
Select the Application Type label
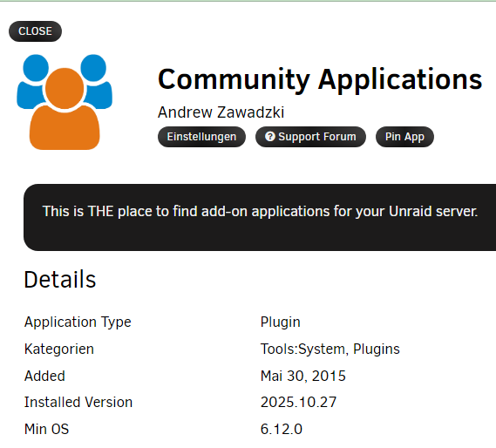(78, 322)
